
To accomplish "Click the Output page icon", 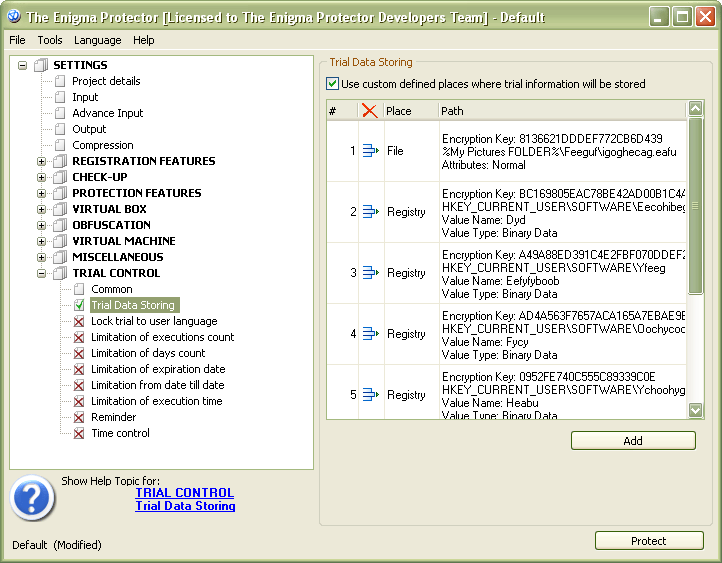I will click(x=60, y=129).
